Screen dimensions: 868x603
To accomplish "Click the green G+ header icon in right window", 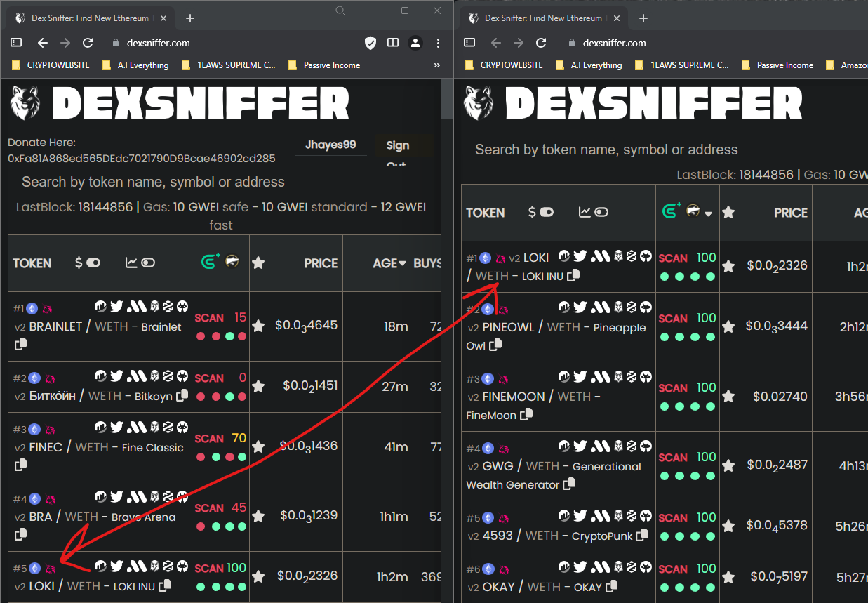I will 672,211.
